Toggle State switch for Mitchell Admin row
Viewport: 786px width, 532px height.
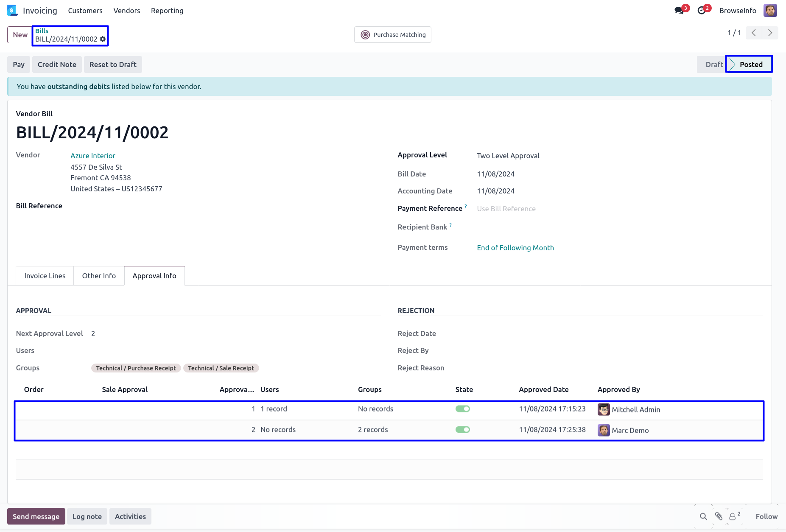[x=462, y=409]
